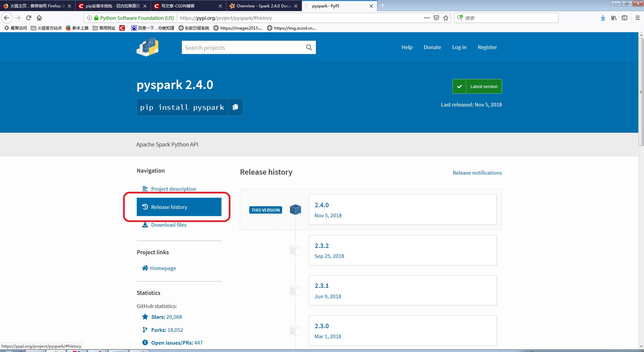Save page to Pocket icon
This screenshot has width=644, height=352.
pos(436,18)
